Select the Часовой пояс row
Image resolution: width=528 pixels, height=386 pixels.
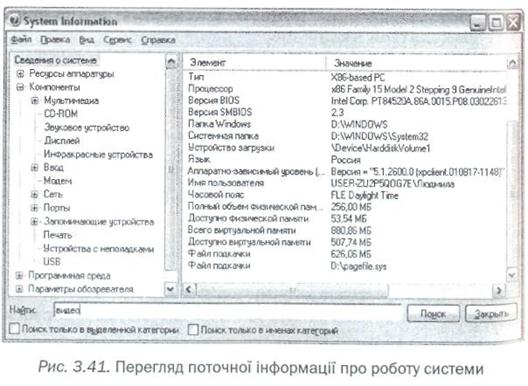click(x=347, y=195)
